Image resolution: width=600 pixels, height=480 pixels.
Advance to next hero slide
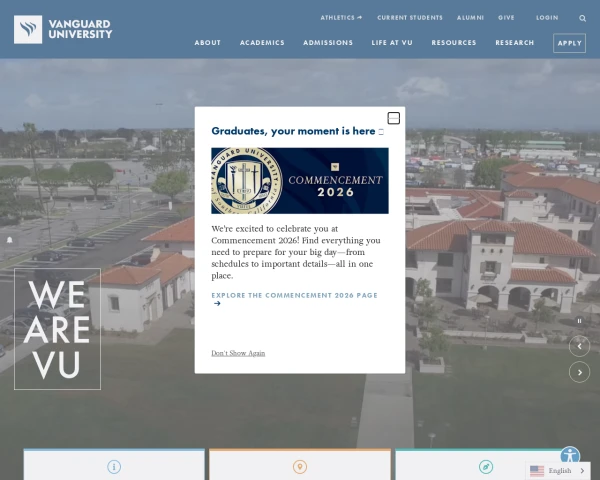point(579,372)
